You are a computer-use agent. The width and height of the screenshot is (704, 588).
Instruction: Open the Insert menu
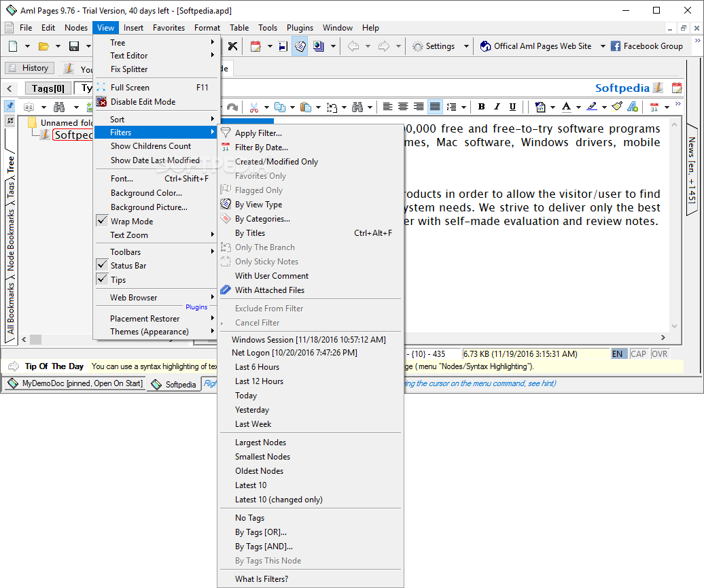pos(133,28)
